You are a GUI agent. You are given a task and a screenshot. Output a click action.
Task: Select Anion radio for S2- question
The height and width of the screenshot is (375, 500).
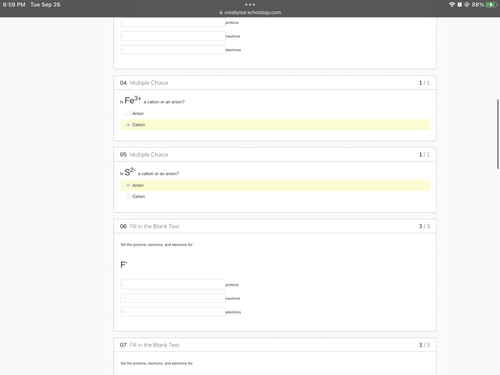[x=128, y=185]
